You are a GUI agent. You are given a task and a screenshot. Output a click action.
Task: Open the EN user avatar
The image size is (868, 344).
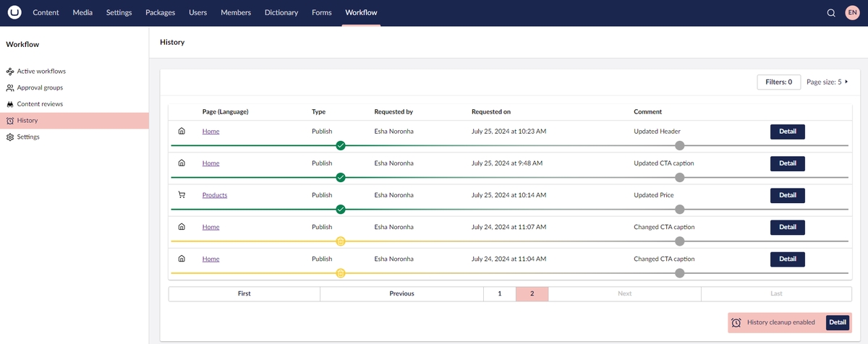pyautogui.click(x=852, y=13)
